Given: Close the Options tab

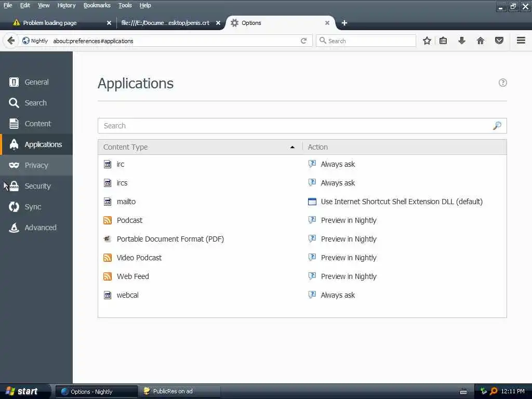Looking at the screenshot, I should click(327, 23).
